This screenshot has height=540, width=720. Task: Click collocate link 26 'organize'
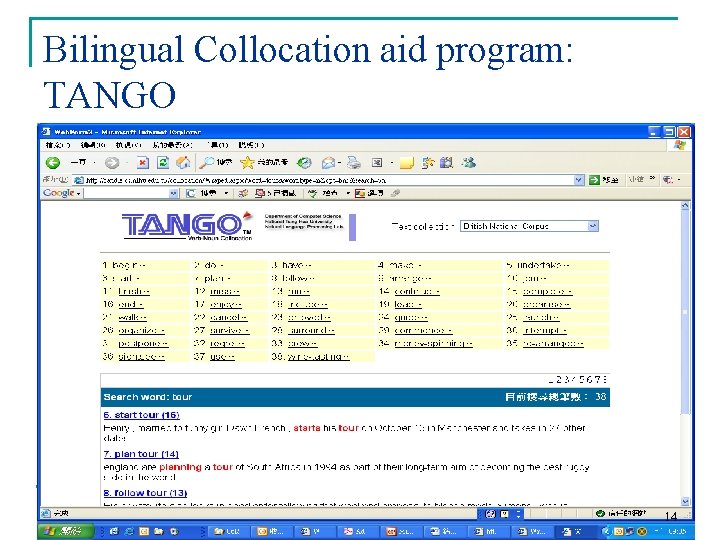141,330
